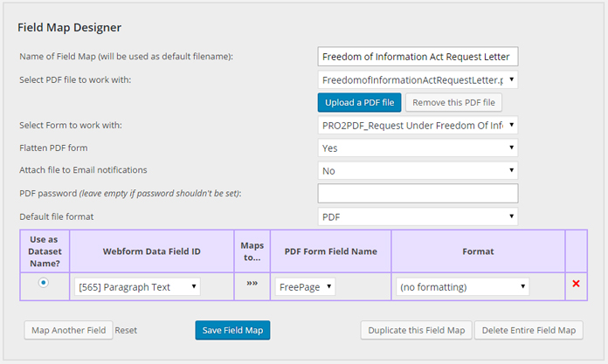Open the Select Form to work with dropdown

tap(418, 125)
